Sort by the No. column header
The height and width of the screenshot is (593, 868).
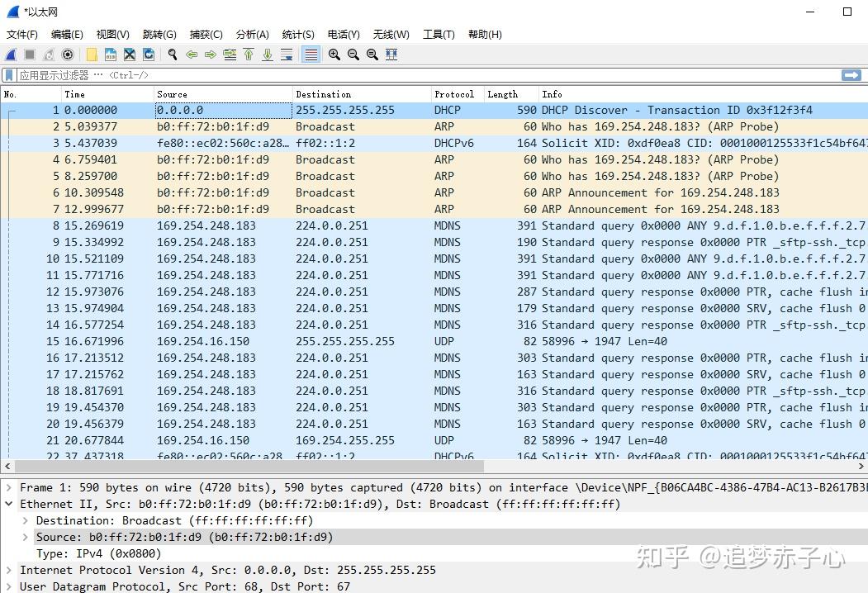tap(31, 94)
